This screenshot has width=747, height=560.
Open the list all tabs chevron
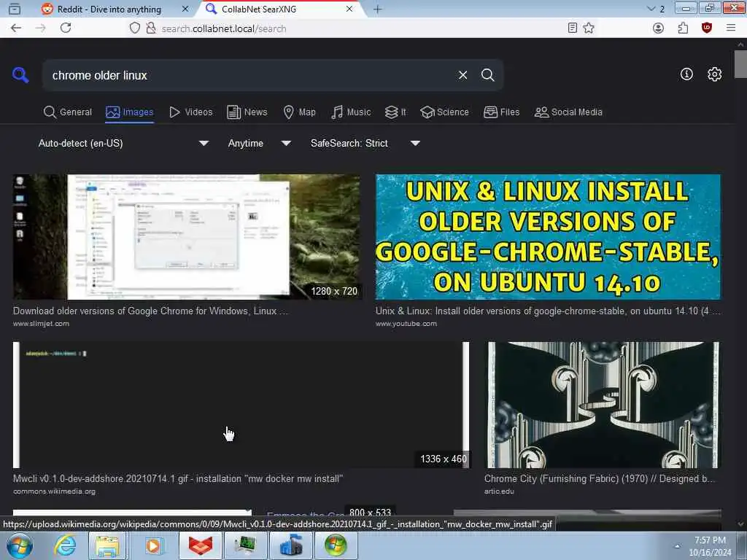click(651, 9)
